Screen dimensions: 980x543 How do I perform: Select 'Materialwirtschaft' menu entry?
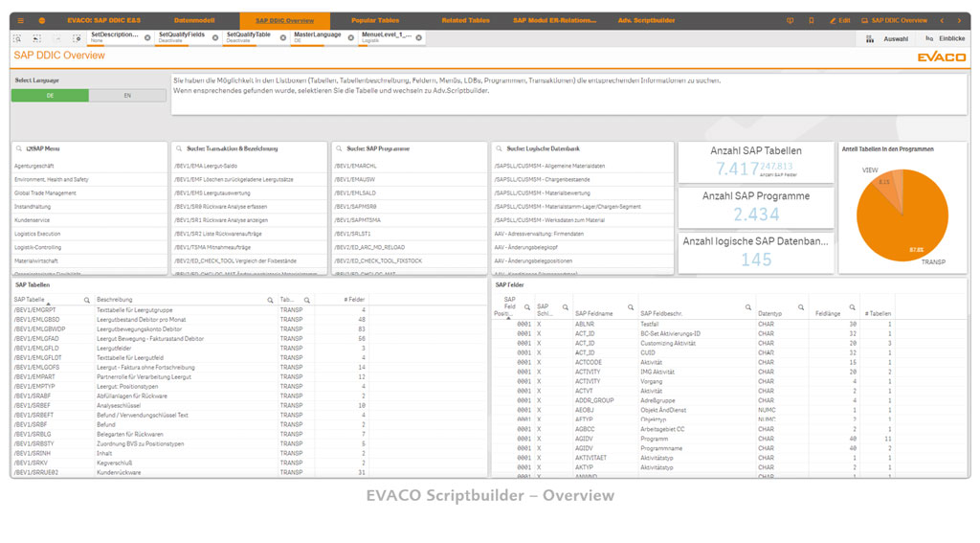click(89, 260)
